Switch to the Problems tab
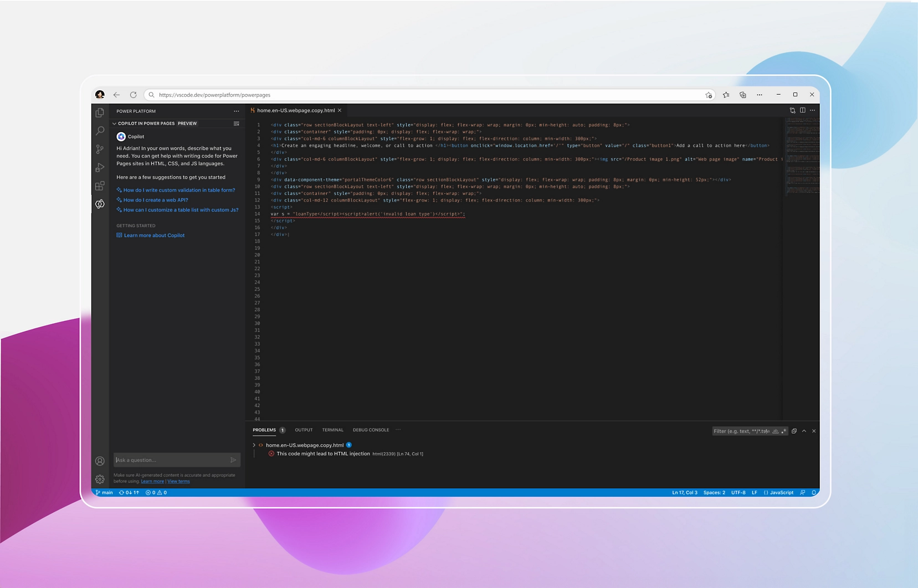This screenshot has height=588, width=918. (264, 430)
